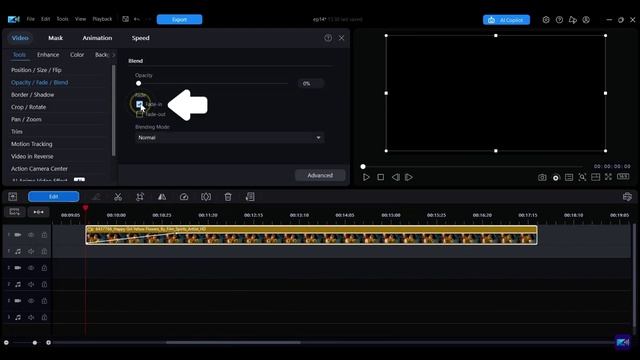Click the timeline zoom slider handle
This screenshot has height=360, width=640.
(x=35, y=342)
